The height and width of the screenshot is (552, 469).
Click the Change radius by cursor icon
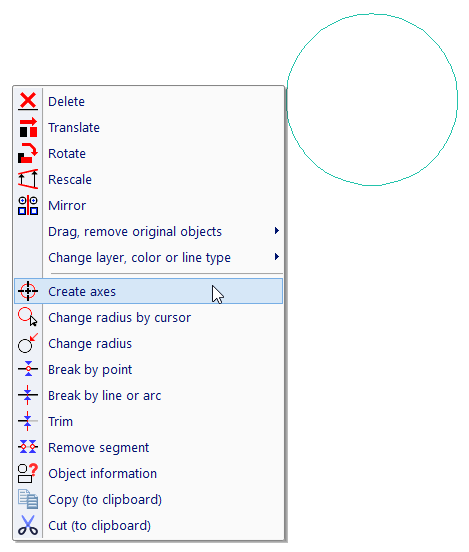(28, 317)
